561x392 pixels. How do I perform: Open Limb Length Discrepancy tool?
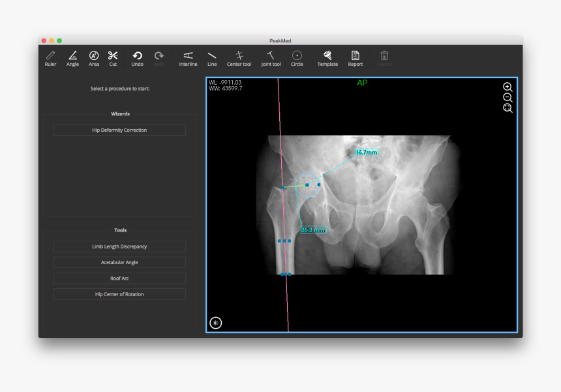pos(119,247)
